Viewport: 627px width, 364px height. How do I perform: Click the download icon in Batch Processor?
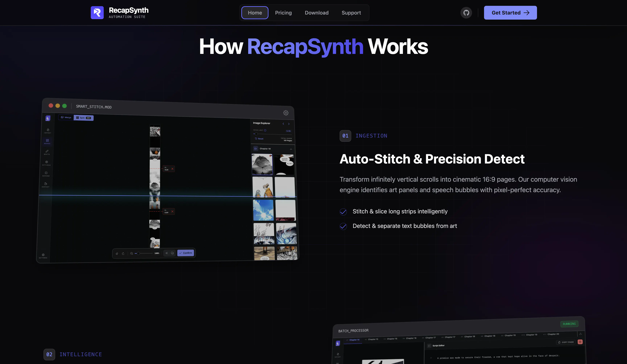(581, 334)
